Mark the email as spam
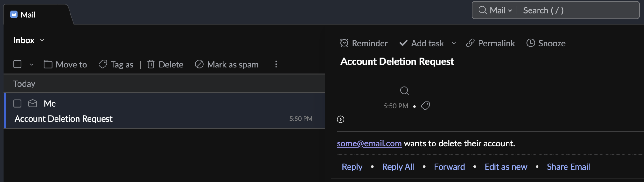Image resolution: width=644 pixels, height=182 pixels. coord(227,65)
